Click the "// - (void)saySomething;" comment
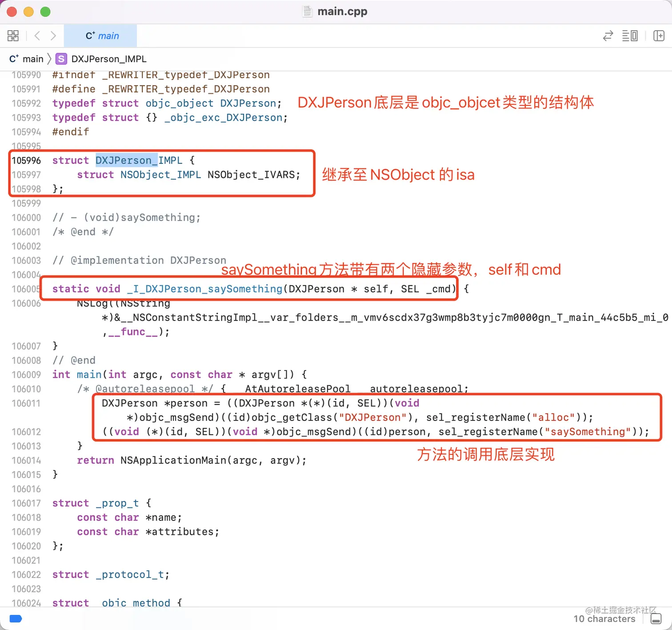 (x=127, y=217)
